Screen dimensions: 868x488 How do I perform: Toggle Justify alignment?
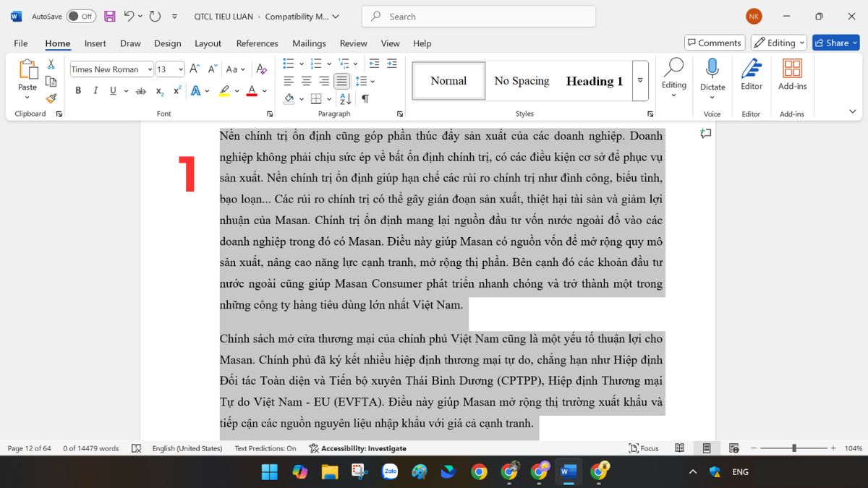point(342,81)
